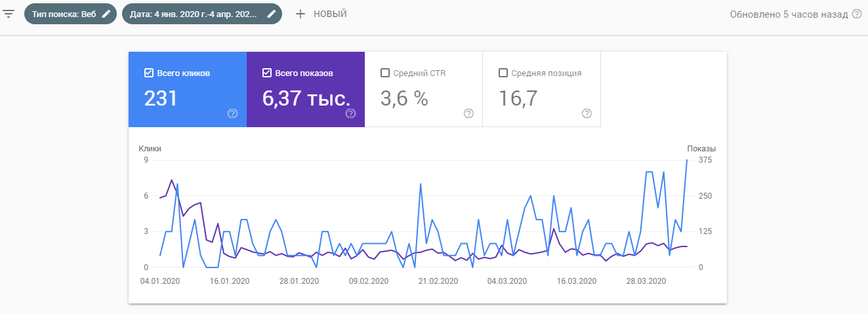Click the 3,6 % average CTR value
The height and width of the screenshot is (314, 868).
[404, 98]
